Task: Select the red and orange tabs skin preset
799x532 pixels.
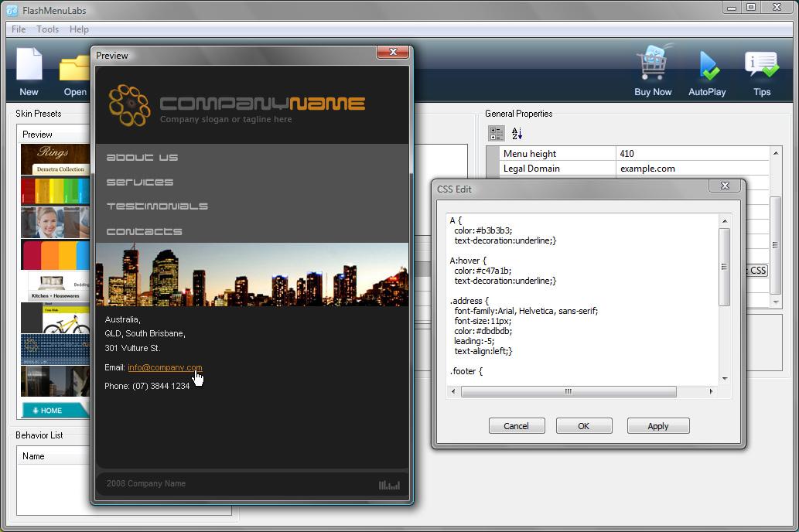Action: (x=55, y=255)
